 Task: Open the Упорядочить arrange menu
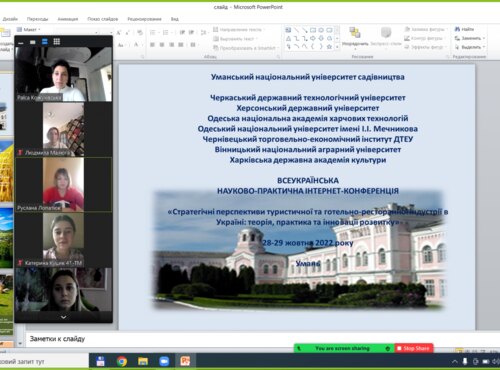355,37
